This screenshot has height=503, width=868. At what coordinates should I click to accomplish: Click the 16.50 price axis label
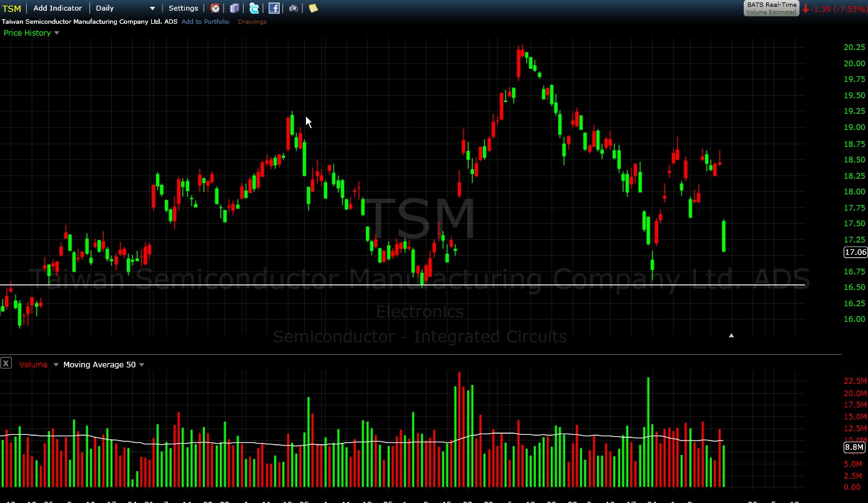coord(854,287)
